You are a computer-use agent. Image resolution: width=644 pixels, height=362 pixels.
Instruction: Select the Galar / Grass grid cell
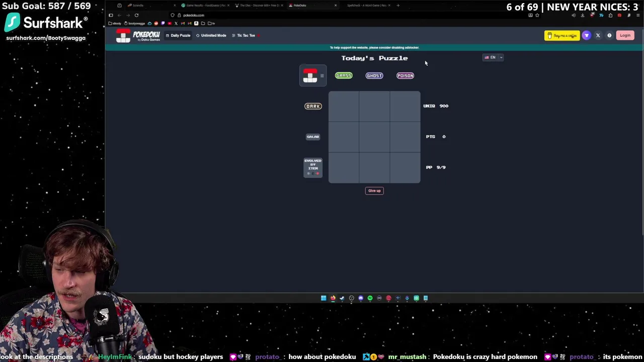[x=344, y=137]
